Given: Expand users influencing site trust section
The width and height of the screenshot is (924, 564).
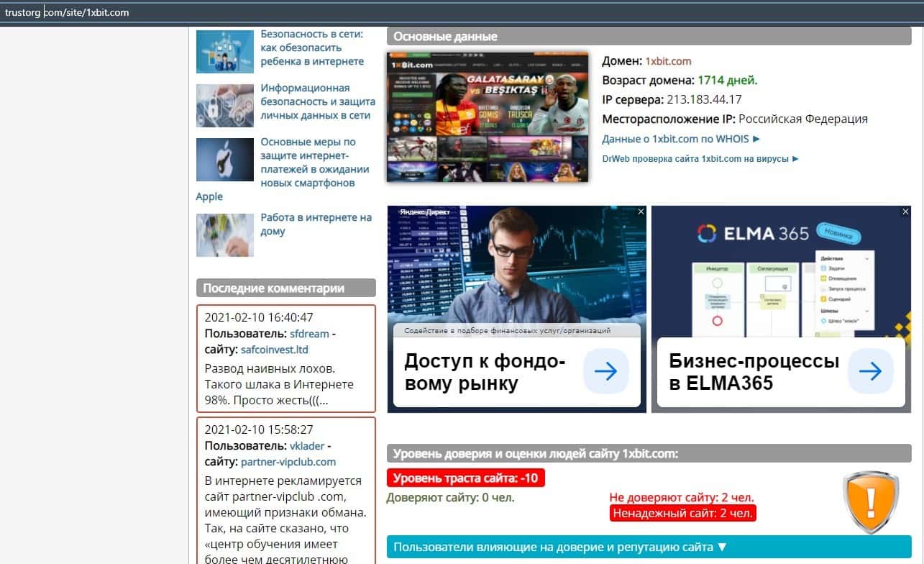Looking at the screenshot, I should tap(649, 547).
